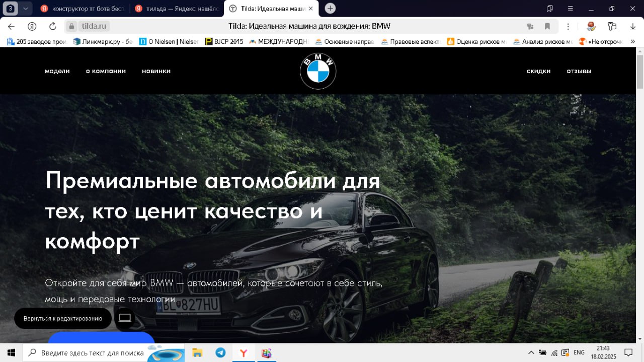This screenshot has height=362, width=644.
Task: Click 'Вернуться к редактированию' button
Action: coord(63,318)
